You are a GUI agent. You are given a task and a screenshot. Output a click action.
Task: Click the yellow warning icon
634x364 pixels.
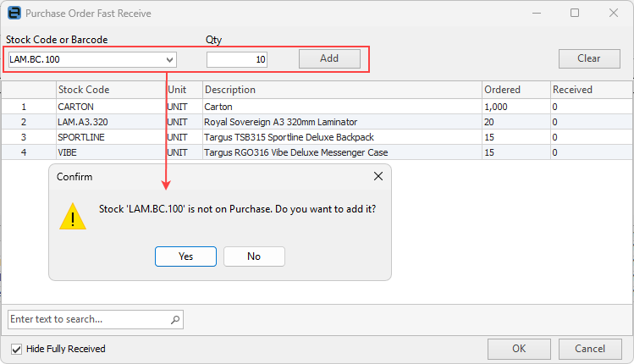pos(73,216)
